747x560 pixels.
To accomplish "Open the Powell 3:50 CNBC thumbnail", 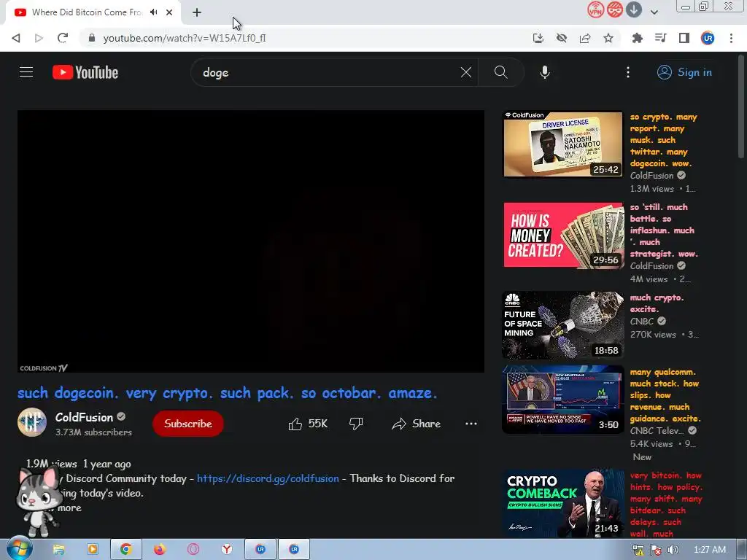I will 563,400.
